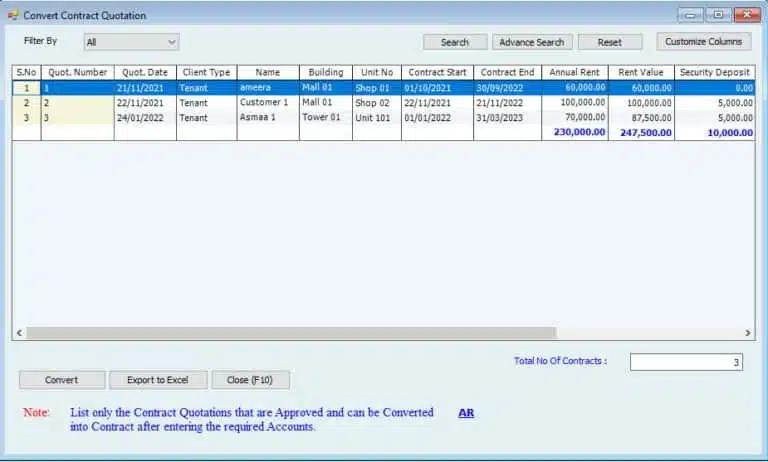This screenshot has width=768, height=462.
Task: Maximize the Convert Contract Quotation window
Action: 718,15
